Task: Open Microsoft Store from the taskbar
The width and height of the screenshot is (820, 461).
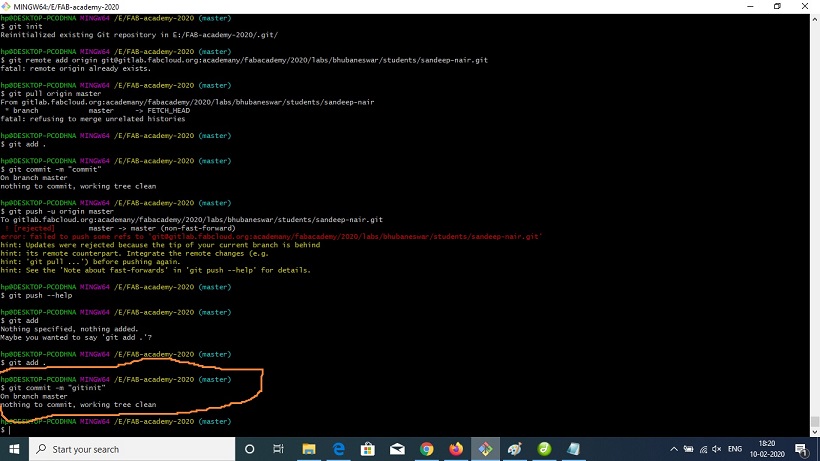Action: pos(368,449)
